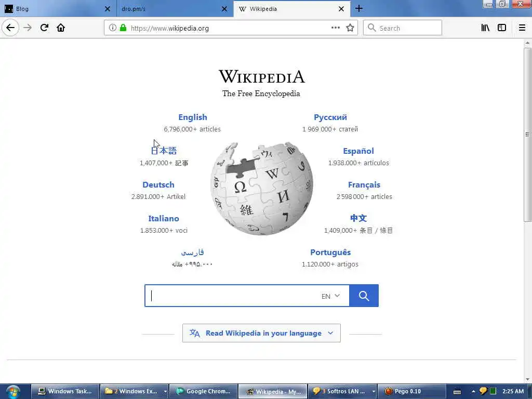Open Русский Wikipedia link
The width and height of the screenshot is (532, 399).
tap(330, 117)
